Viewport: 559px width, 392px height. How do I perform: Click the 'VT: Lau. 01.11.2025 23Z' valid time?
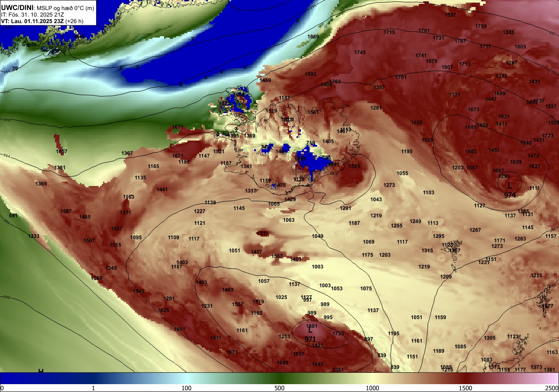[x=32, y=21]
